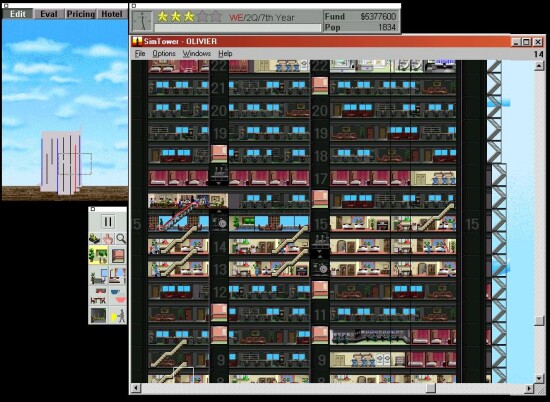
Task: Click the horizontal scrollbar left arrow
Action: pos(136,388)
